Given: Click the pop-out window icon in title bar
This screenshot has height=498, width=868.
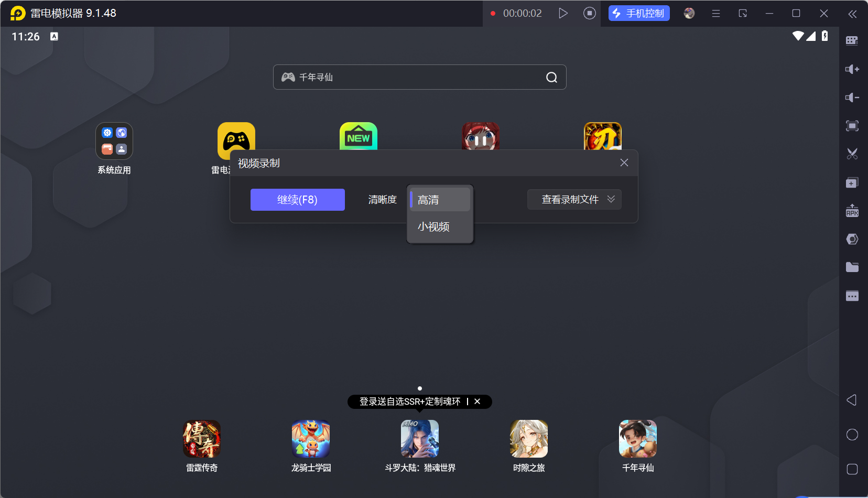Looking at the screenshot, I should [x=743, y=14].
